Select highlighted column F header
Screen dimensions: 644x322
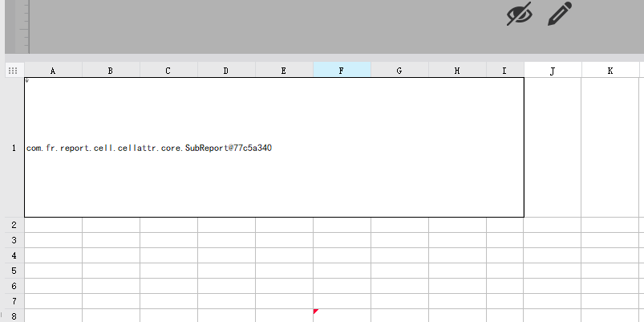[342, 71]
